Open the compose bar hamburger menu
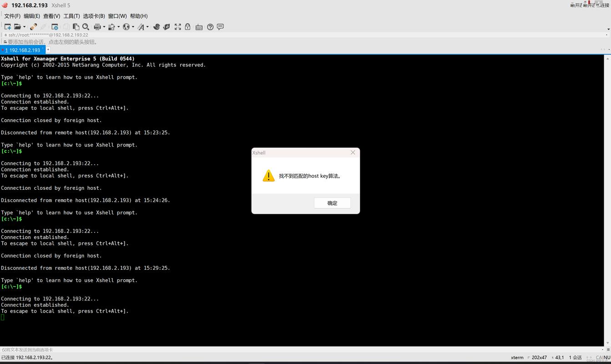Screen dimensions: 611x364 click(608, 349)
